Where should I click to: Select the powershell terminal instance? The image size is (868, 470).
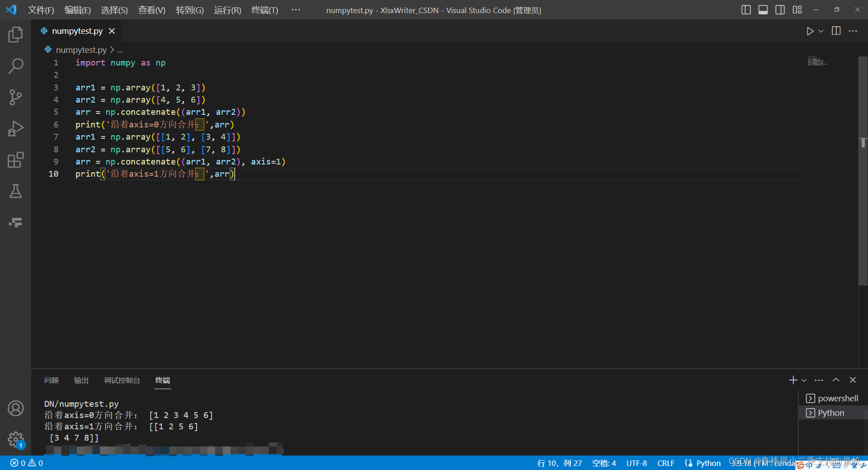tap(833, 398)
